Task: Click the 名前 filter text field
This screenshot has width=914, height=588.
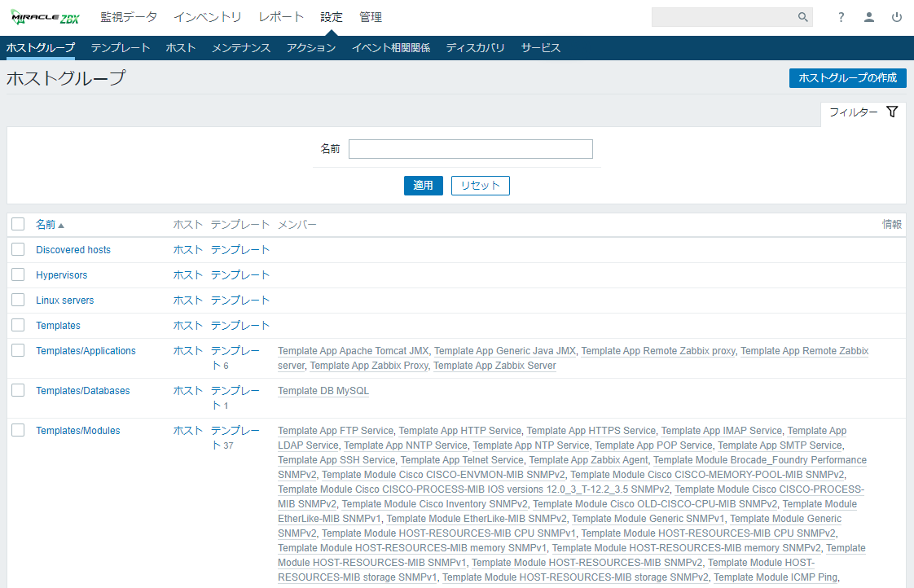Action: [470, 149]
